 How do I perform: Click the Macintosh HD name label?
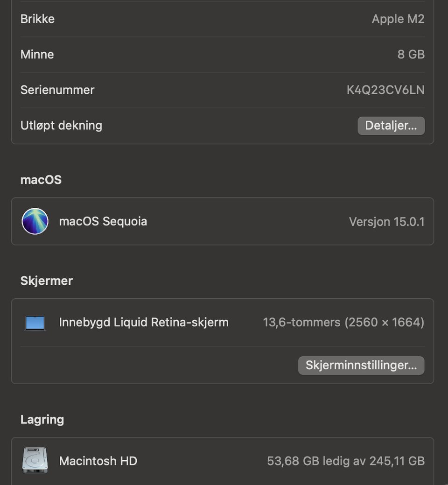(98, 461)
